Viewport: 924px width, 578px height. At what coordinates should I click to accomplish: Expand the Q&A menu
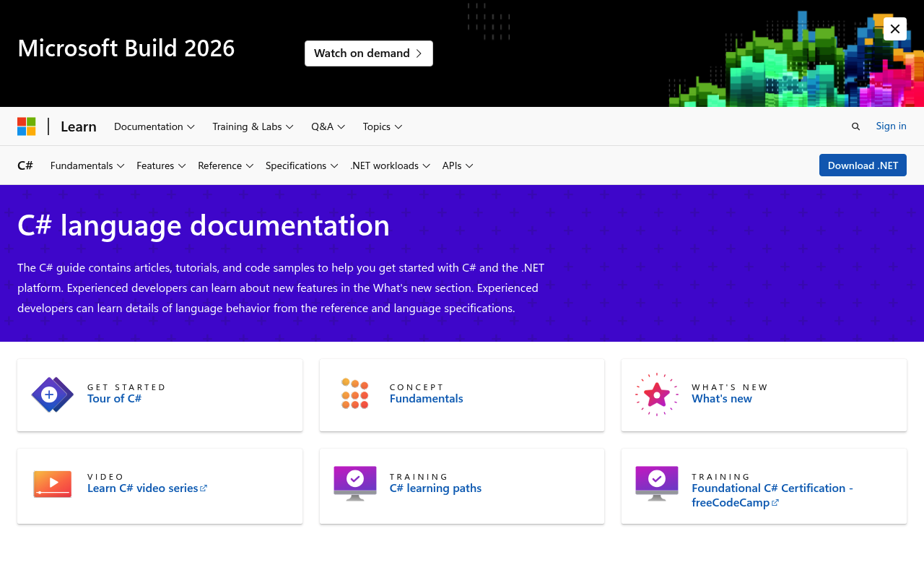[328, 126]
